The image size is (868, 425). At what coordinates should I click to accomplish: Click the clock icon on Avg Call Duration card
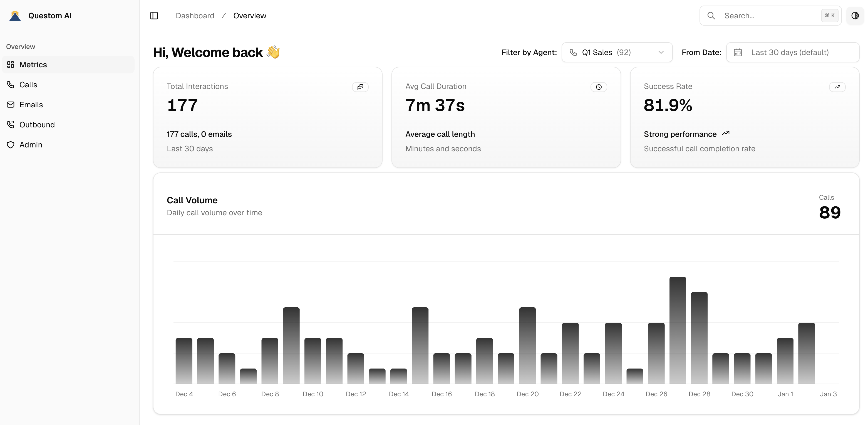(x=598, y=87)
